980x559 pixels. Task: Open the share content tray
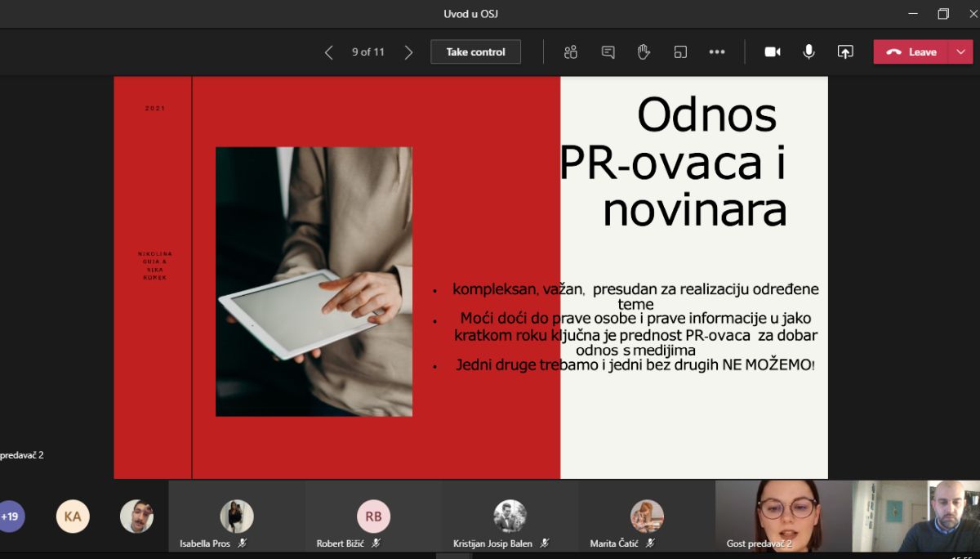(x=845, y=52)
